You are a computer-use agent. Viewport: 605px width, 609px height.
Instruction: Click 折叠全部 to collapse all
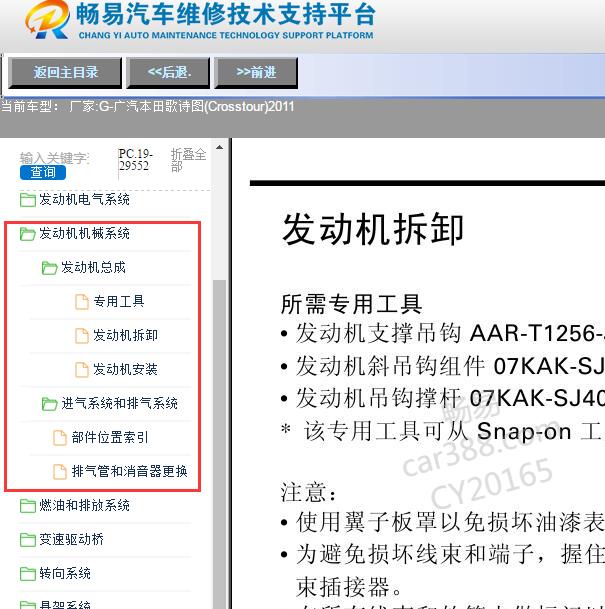[188, 160]
